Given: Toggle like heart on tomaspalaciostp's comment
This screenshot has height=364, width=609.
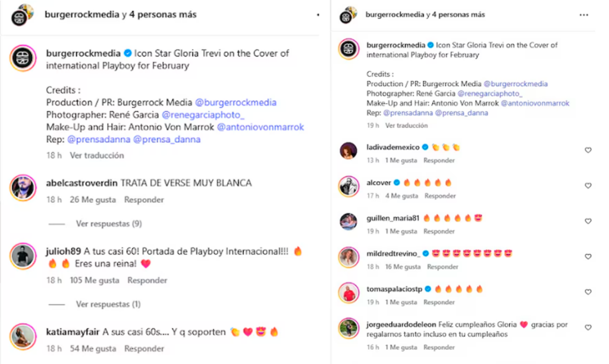Looking at the screenshot, I should (x=588, y=292).
